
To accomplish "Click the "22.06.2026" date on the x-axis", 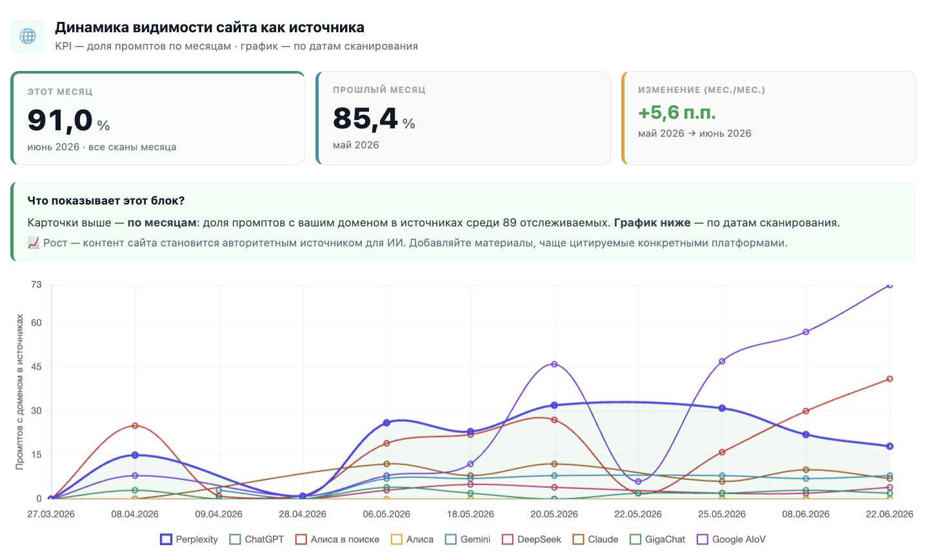I will pyautogui.click(x=890, y=514).
